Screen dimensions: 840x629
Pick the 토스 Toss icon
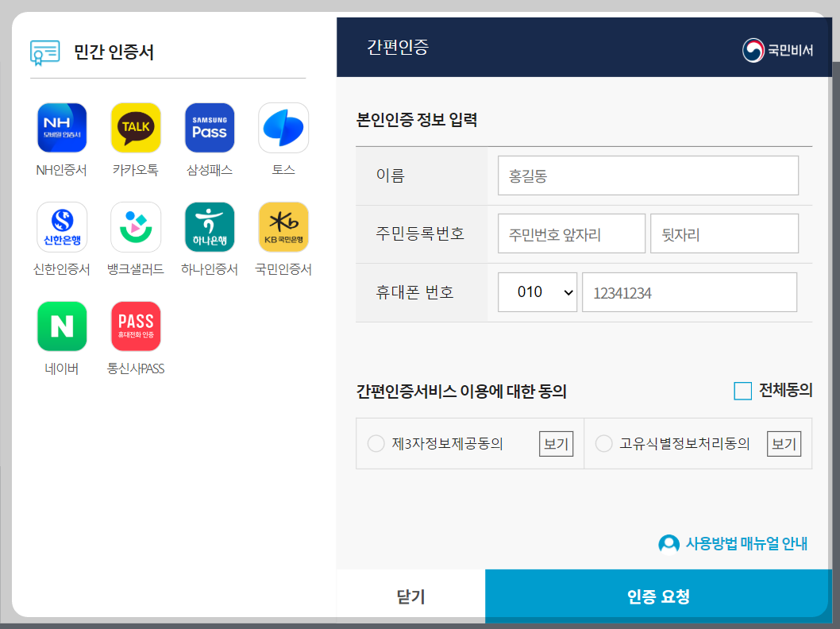283,128
